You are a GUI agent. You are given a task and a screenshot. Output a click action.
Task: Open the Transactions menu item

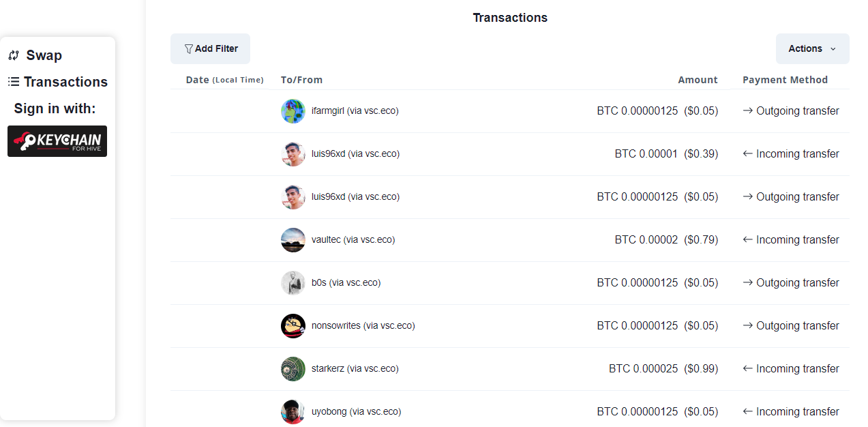click(x=65, y=82)
